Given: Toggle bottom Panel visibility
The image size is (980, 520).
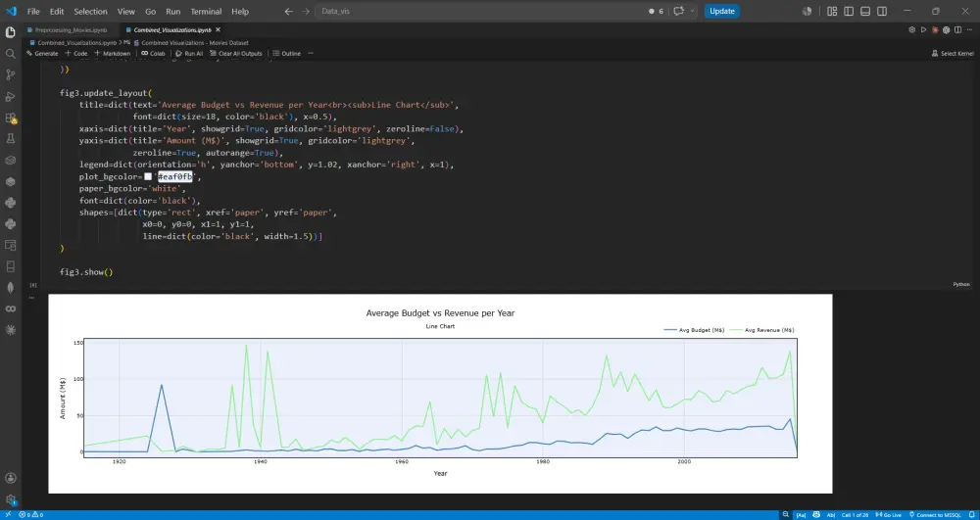Looking at the screenshot, I should pos(865,11).
